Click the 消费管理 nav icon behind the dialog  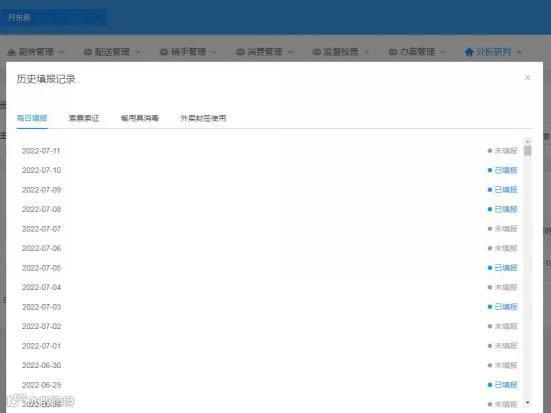[x=240, y=52]
